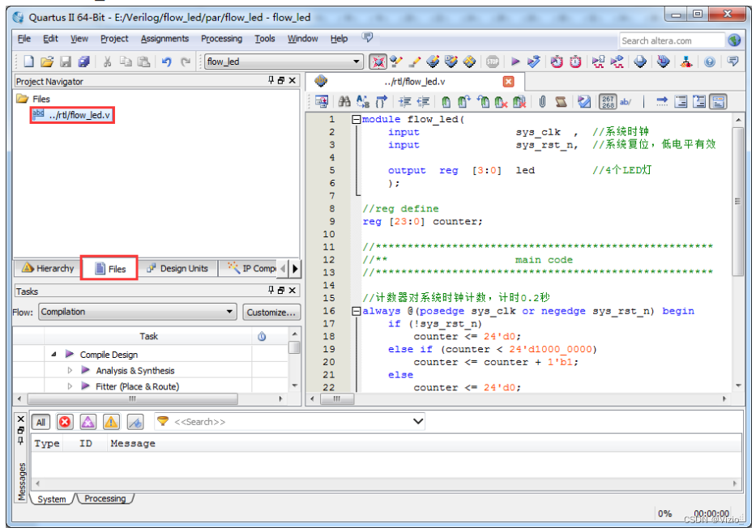Click the Insert File paperclip icon
The height and width of the screenshot is (532, 756).
point(542,101)
